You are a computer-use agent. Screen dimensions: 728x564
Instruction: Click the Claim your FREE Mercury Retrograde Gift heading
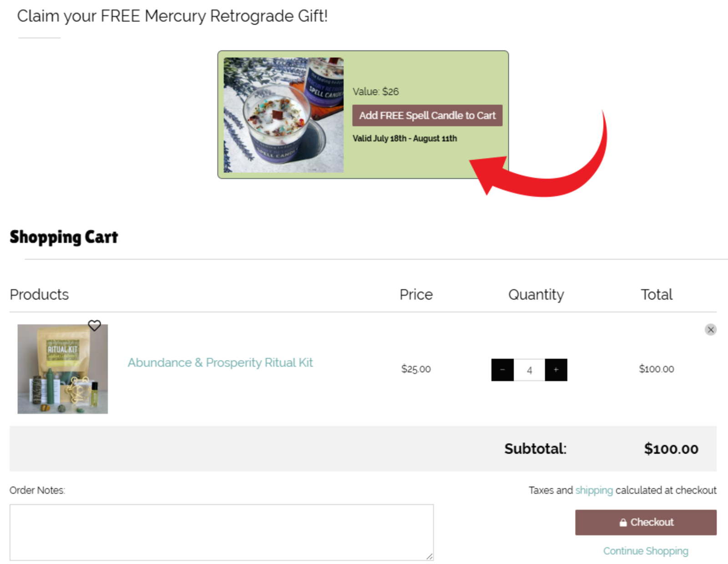[x=172, y=16]
